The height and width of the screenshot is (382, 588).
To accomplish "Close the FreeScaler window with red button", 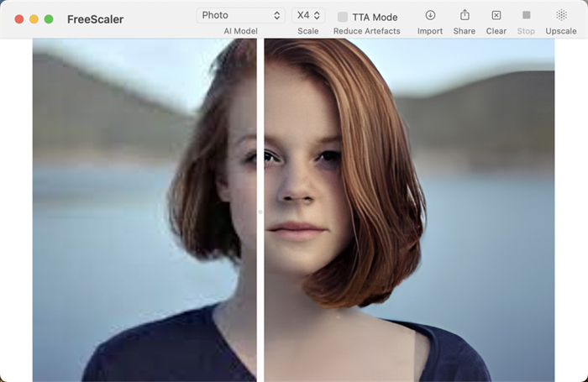I will [19, 19].
